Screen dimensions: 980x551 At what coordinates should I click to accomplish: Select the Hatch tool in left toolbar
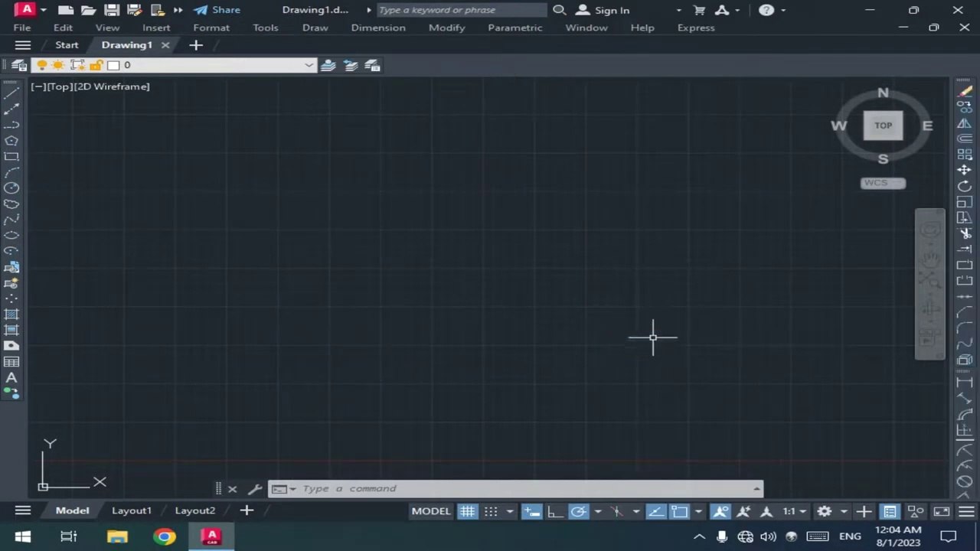click(x=11, y=314)
